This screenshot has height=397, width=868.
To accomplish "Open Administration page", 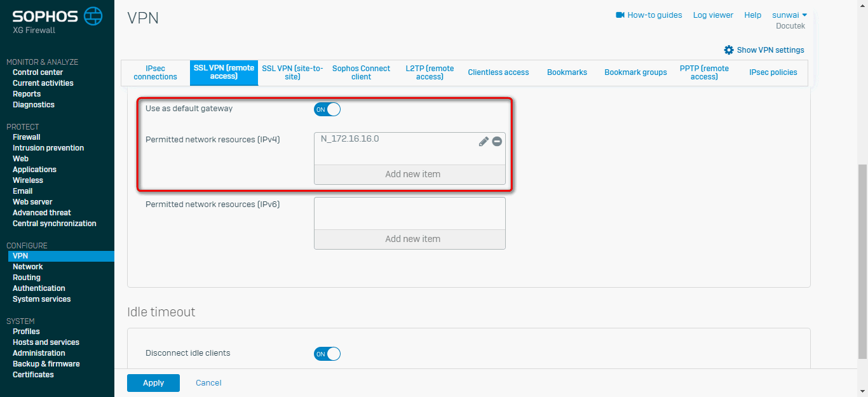I will pos(39,353).
